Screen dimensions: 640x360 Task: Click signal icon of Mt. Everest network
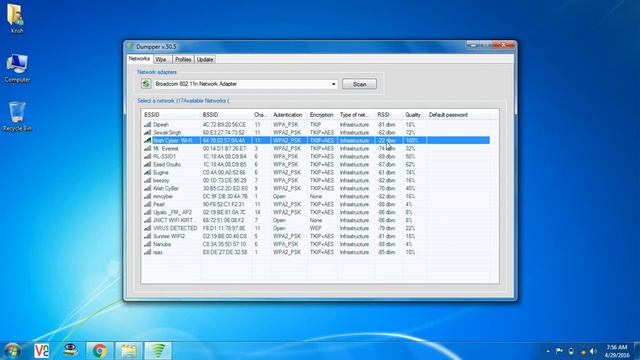(x=147, y=148)
